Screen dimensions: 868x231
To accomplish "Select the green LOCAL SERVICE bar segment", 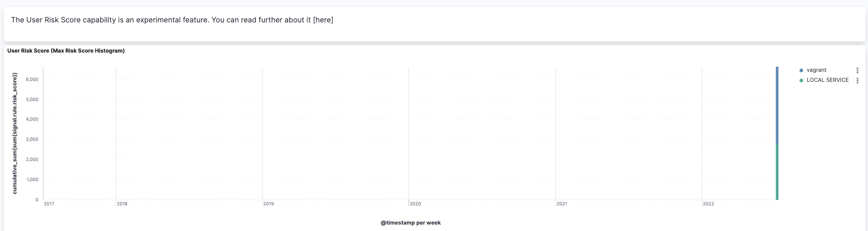I will click(x=777, y=172).
